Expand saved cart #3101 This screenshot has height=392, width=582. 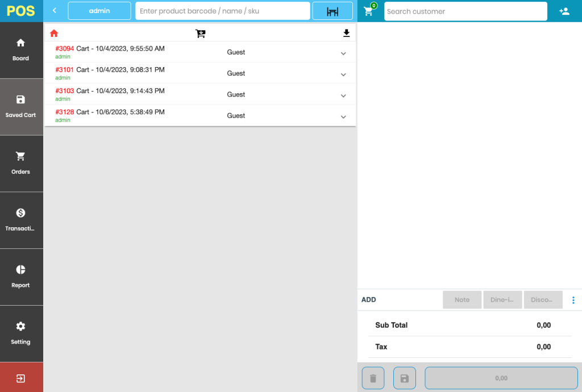343,74
